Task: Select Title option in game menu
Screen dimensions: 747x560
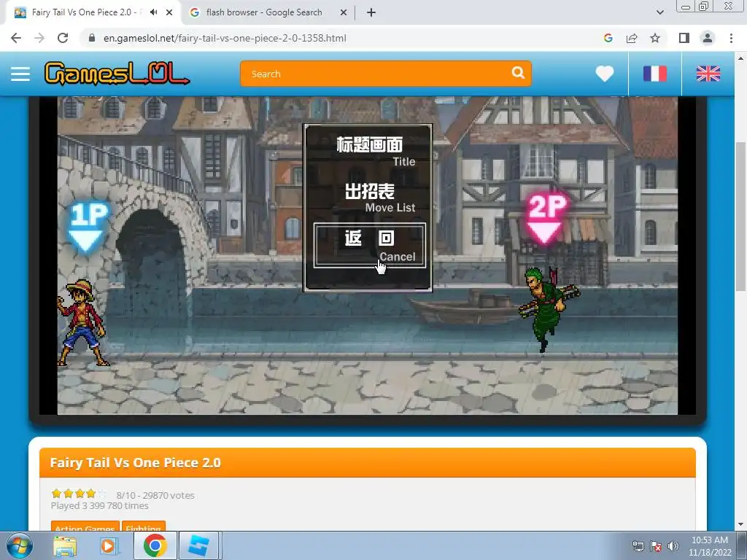Action: (370, 152)
